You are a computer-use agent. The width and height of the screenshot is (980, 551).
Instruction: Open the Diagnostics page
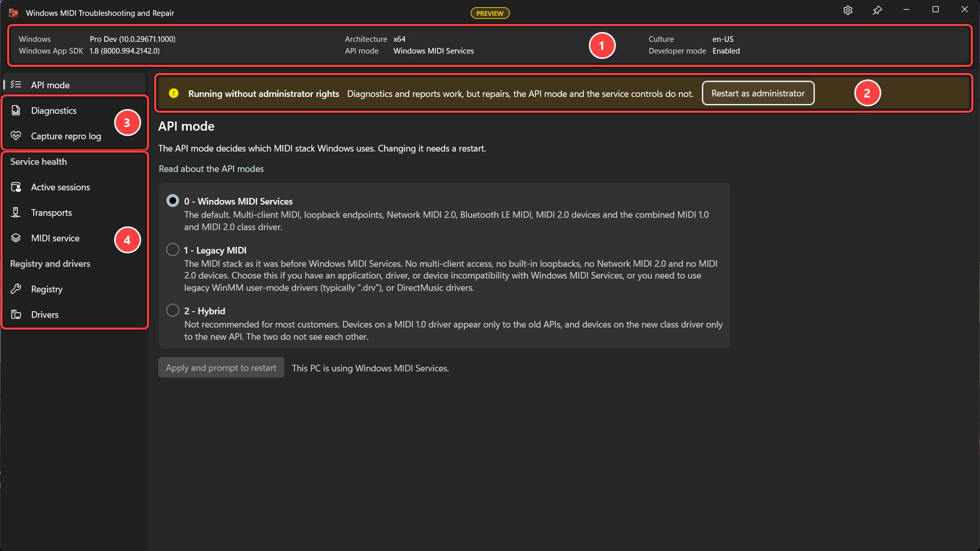pos(74,110)
